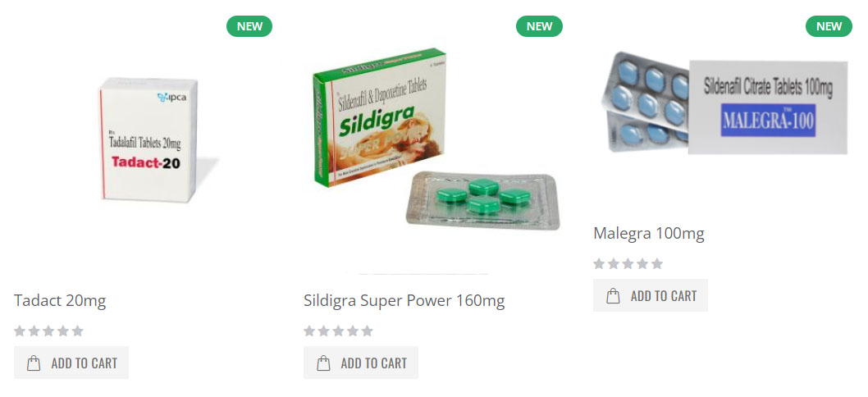Rate Tadact 20mg five stars

[77, 331]
